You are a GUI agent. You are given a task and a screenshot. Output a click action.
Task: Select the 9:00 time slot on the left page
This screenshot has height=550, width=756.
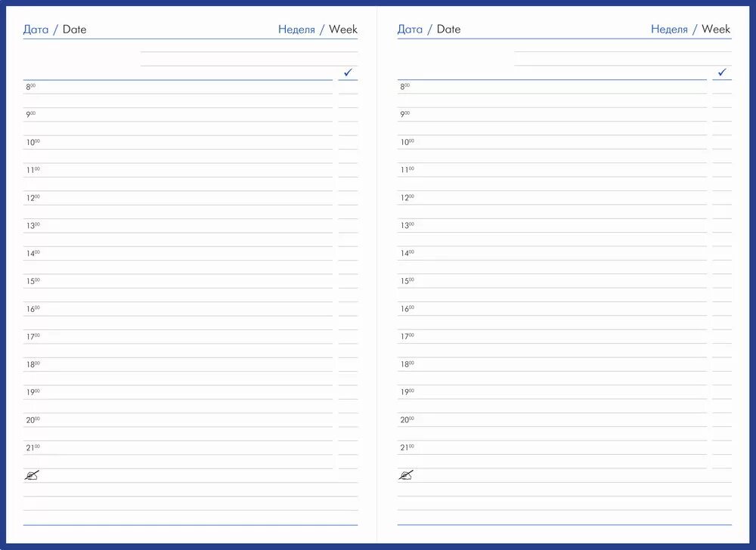coord(30,115)
